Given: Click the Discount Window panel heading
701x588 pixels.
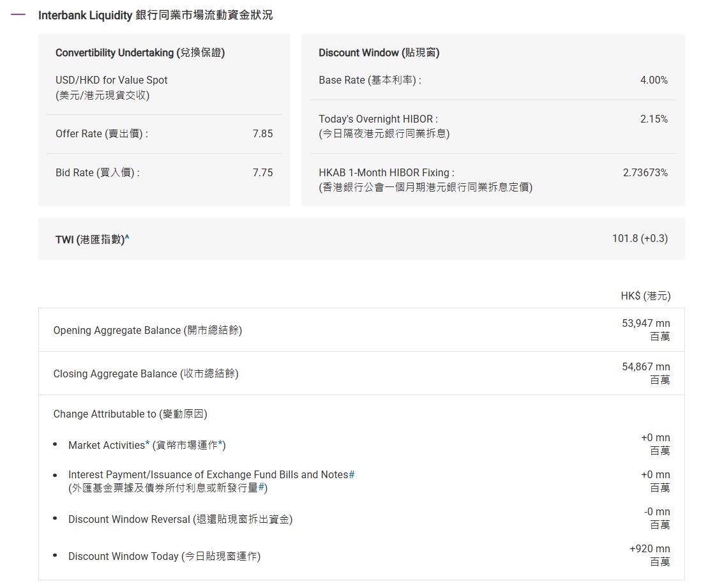Looking at the screenshot, I should (379, 53).
